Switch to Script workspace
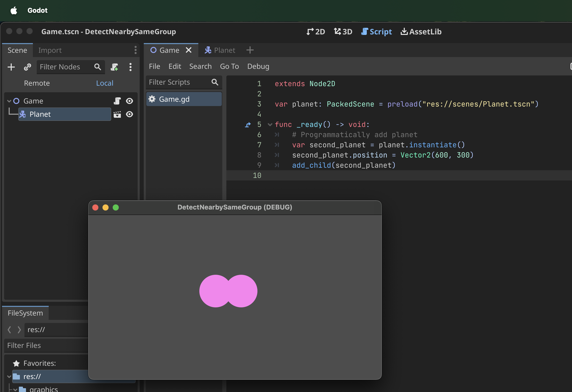The height and width of the screenshot is (392, 572). pyautogui.click(x=377, y=32)
